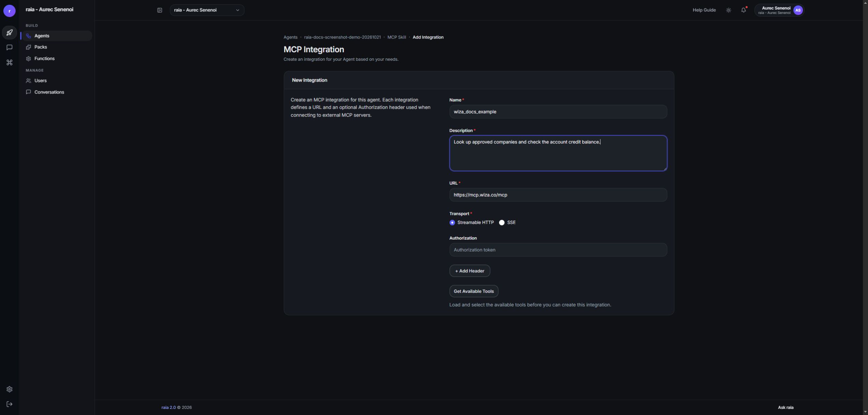Screen dimensions: 868x415
Task: Click the page vertical scrollbar
Action: (x=865, y=207)
